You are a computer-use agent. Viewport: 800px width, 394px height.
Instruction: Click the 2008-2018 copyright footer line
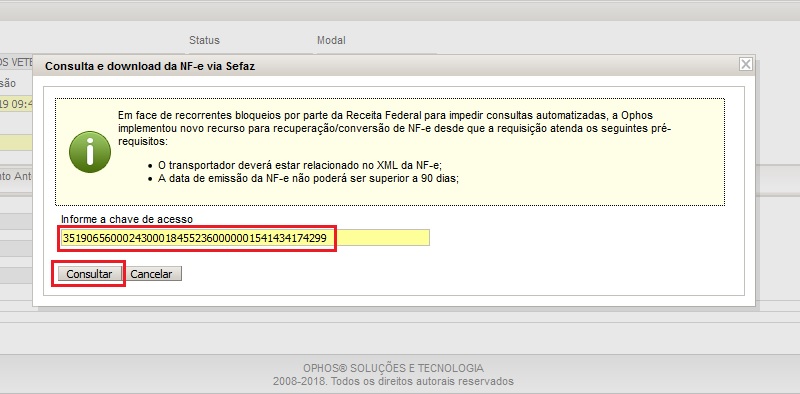(x=393, y=381)
